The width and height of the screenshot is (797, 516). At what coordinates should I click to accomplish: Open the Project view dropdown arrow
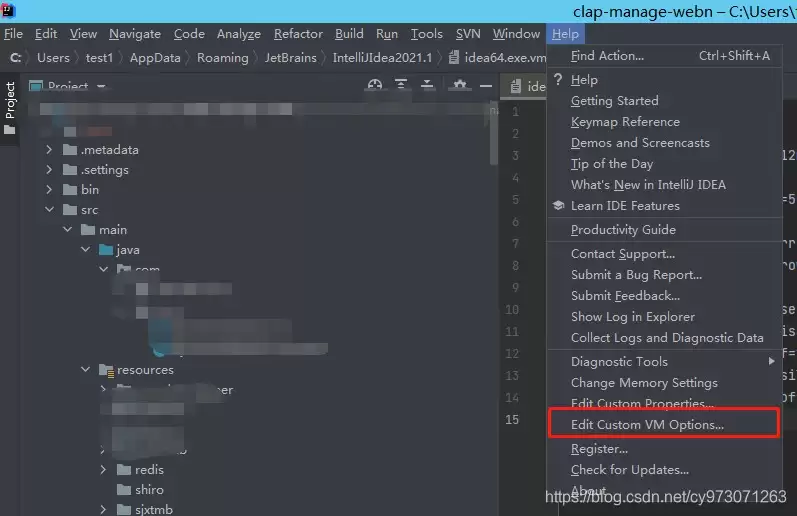(101, 86)
